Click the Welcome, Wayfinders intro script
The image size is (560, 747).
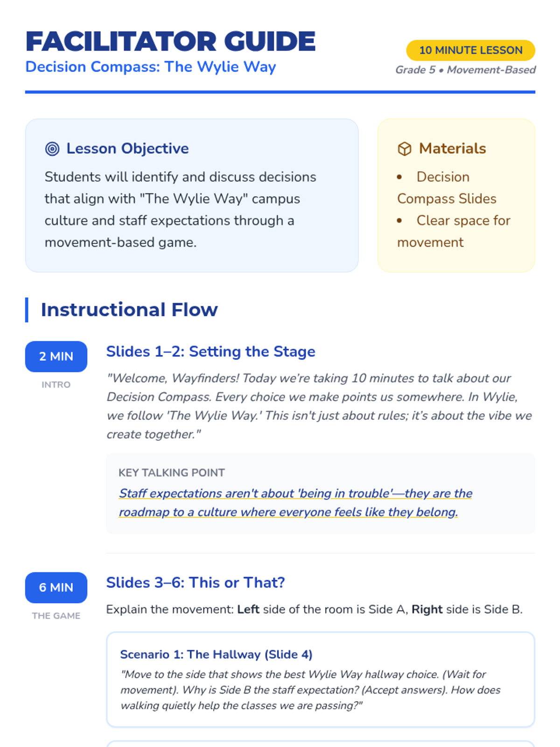(x=319, y=406)
